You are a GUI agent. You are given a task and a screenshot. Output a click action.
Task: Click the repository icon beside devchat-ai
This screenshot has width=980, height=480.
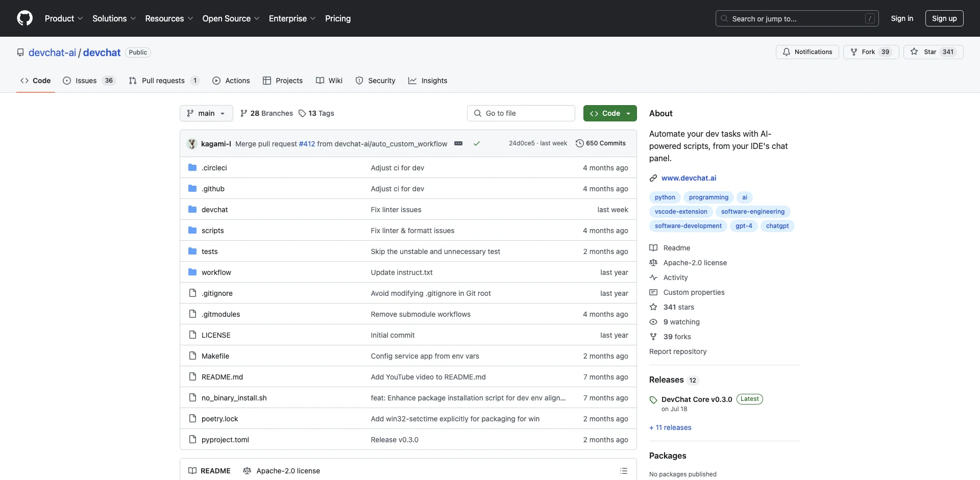[x=20, y=53]
